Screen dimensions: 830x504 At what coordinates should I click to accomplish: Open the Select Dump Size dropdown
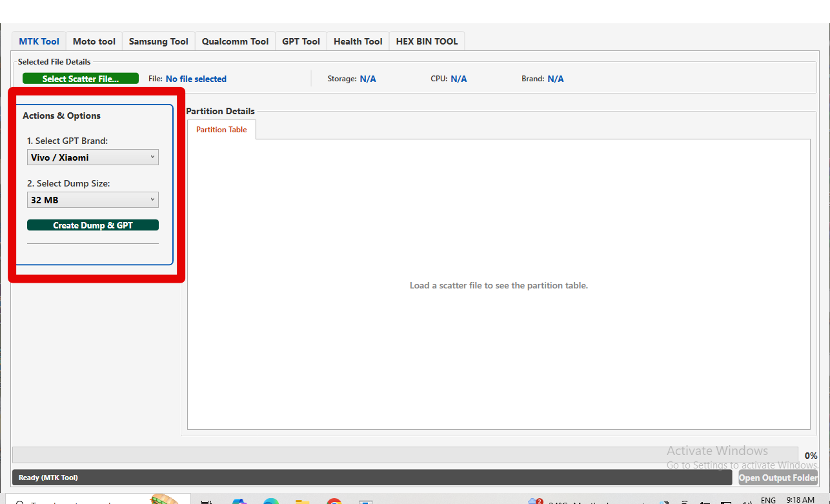tap(93, 200)
